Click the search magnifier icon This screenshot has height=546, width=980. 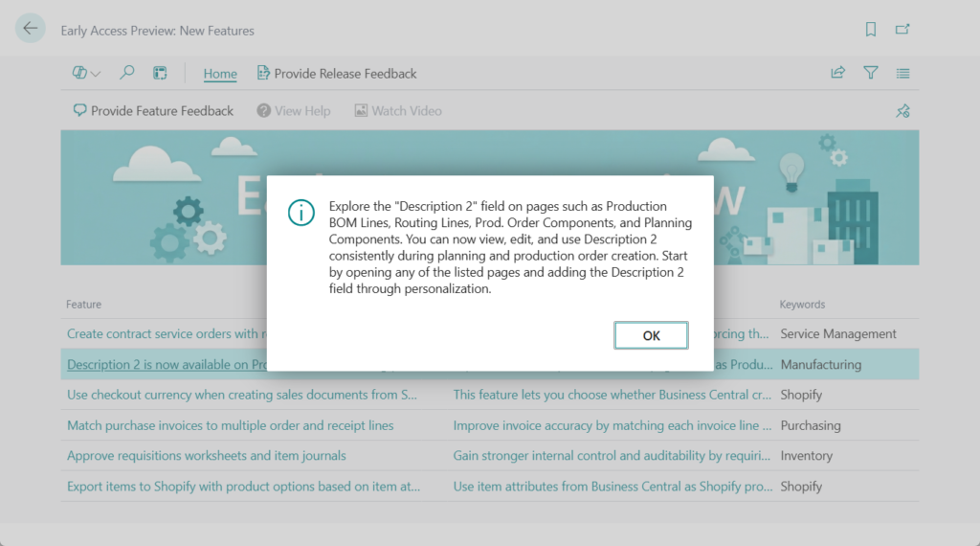point(126,73)
